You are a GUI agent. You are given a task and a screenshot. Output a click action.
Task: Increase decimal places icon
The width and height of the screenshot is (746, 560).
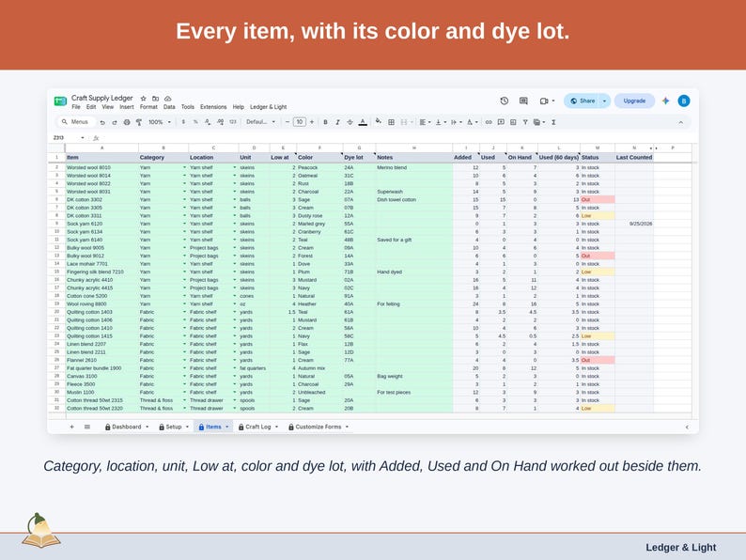point(220,122)
